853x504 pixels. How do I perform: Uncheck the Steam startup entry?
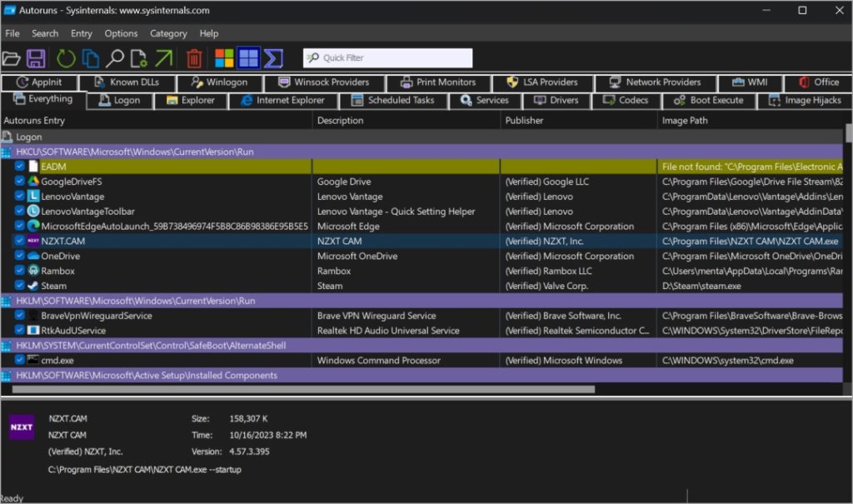tap(20, 286)
